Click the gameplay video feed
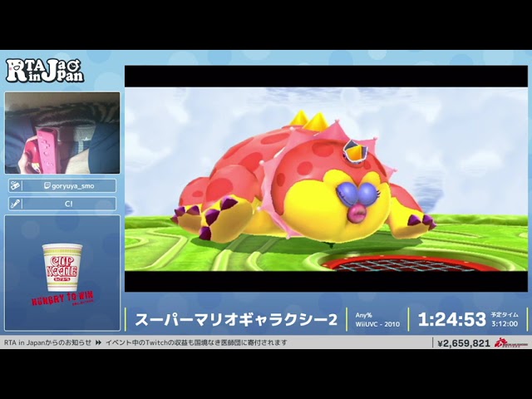The height and width of the screenshot is (399, 532). coord(326,179)
